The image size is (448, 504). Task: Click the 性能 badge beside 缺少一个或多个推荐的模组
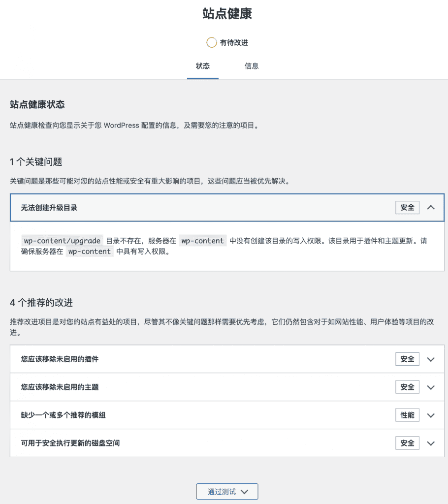pyautogui.click(x=407, y=415)
